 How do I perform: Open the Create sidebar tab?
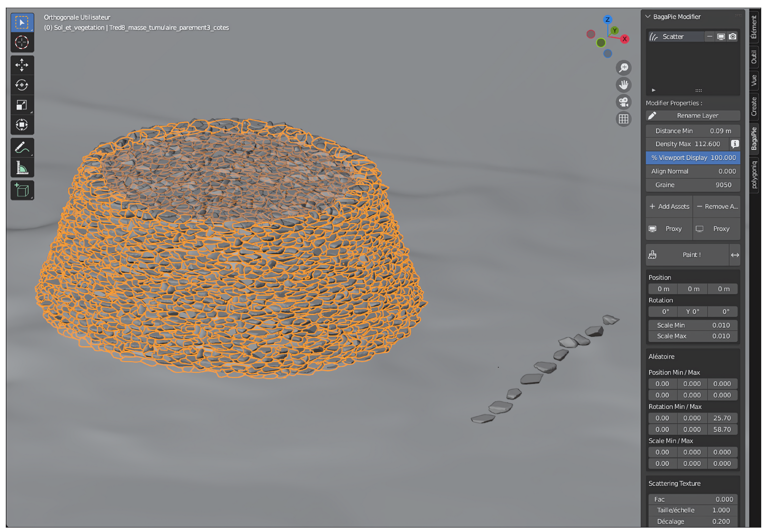(x=754, y=107)
